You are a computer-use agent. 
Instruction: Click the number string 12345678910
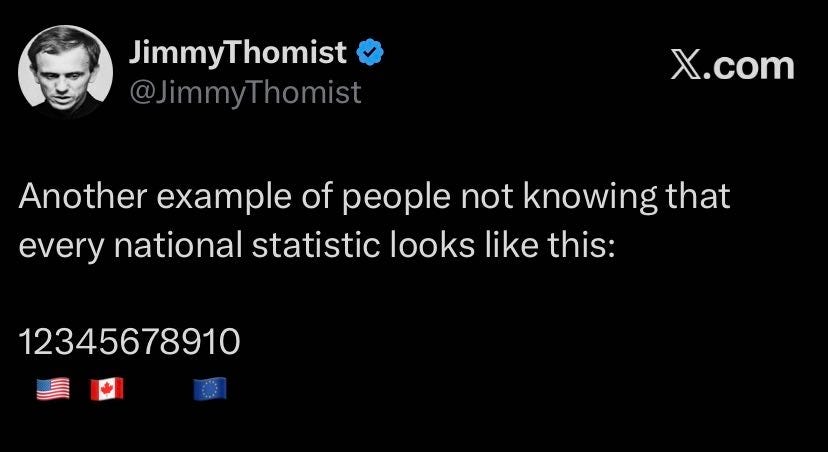[x=129, y=342]
